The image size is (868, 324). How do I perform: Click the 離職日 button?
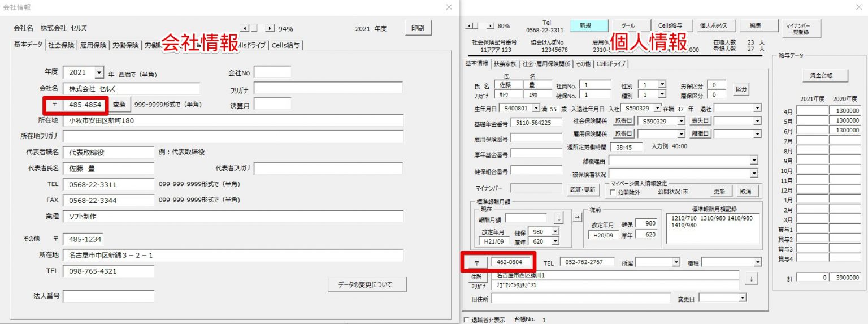point(700,134)
